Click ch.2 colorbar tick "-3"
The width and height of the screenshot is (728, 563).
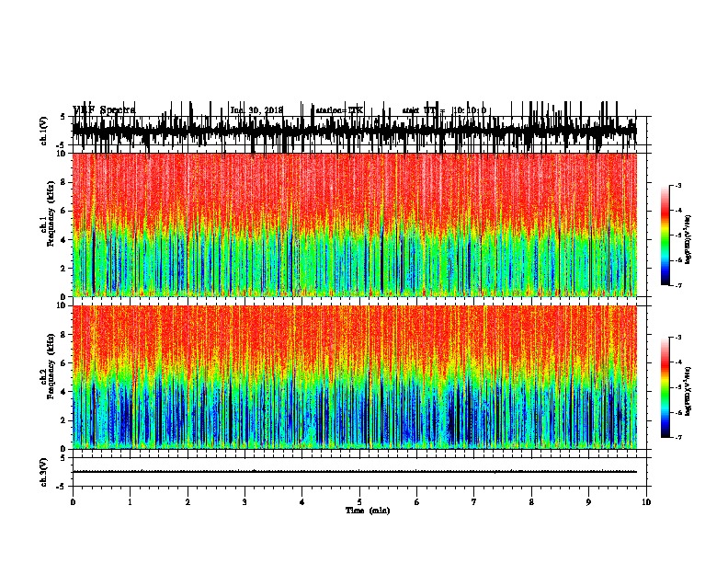point(677,338)
